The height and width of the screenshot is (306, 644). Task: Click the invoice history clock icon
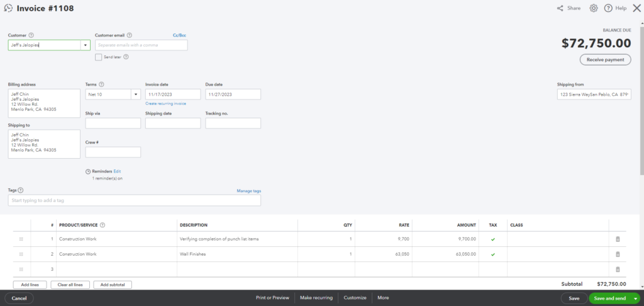(x=8, y=8)
